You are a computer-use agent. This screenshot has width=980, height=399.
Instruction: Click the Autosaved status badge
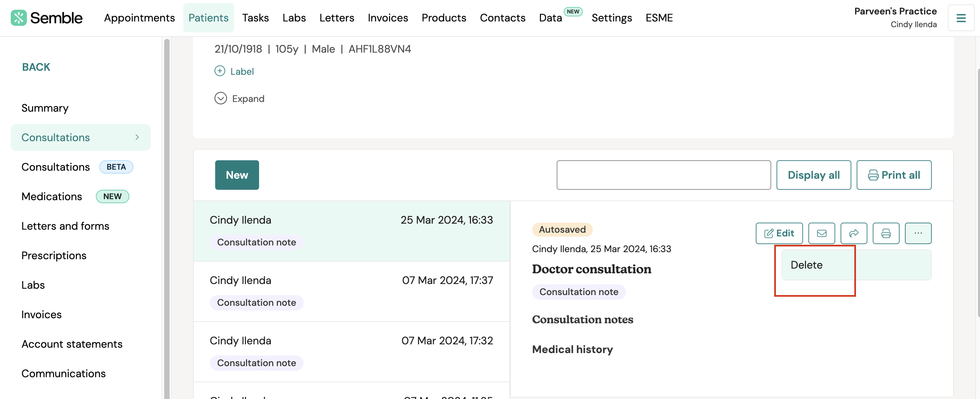coord(562,229)
